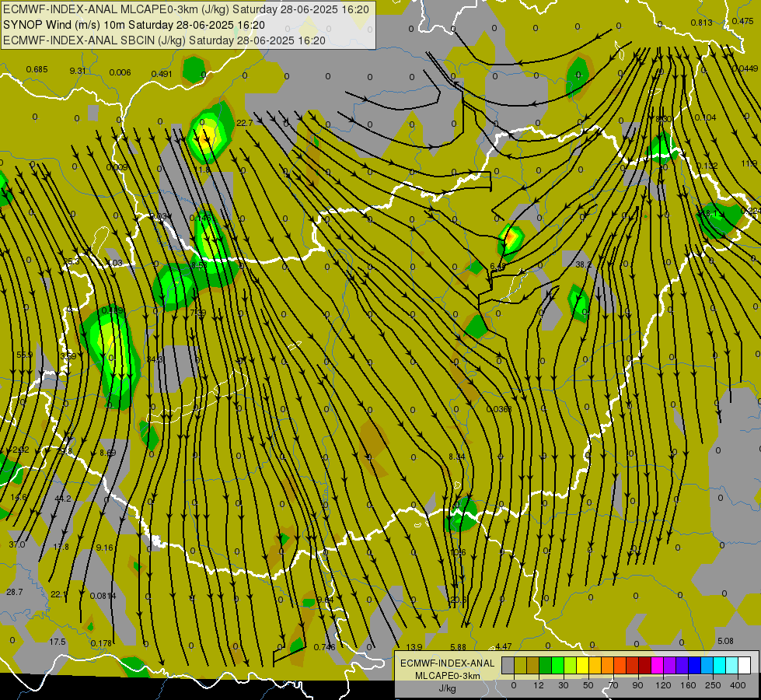Click the 'ECMWF-INDEX-ANAL SBCIN (J/kg)' header line

pos(164,40)
